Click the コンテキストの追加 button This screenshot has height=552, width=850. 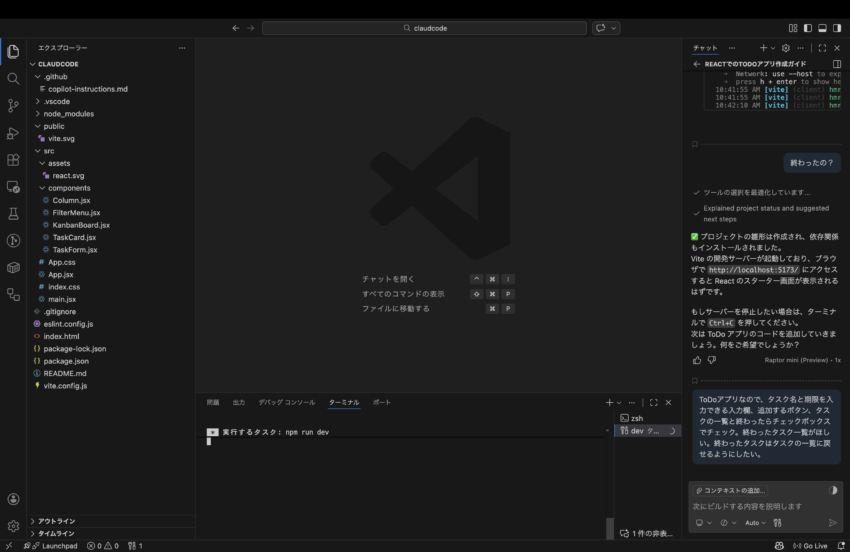[732, 491]
